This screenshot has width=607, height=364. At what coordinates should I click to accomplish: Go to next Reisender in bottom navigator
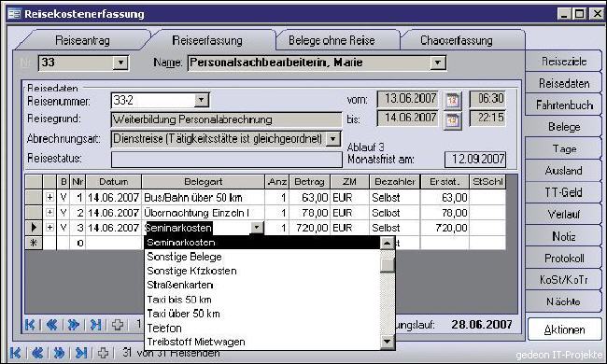[x=59, y=353]
